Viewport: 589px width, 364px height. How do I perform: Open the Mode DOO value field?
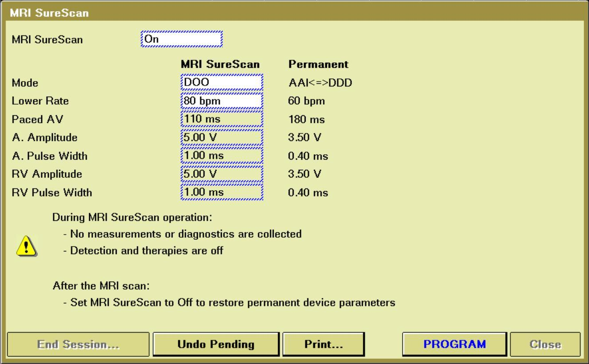coord(222,82)
